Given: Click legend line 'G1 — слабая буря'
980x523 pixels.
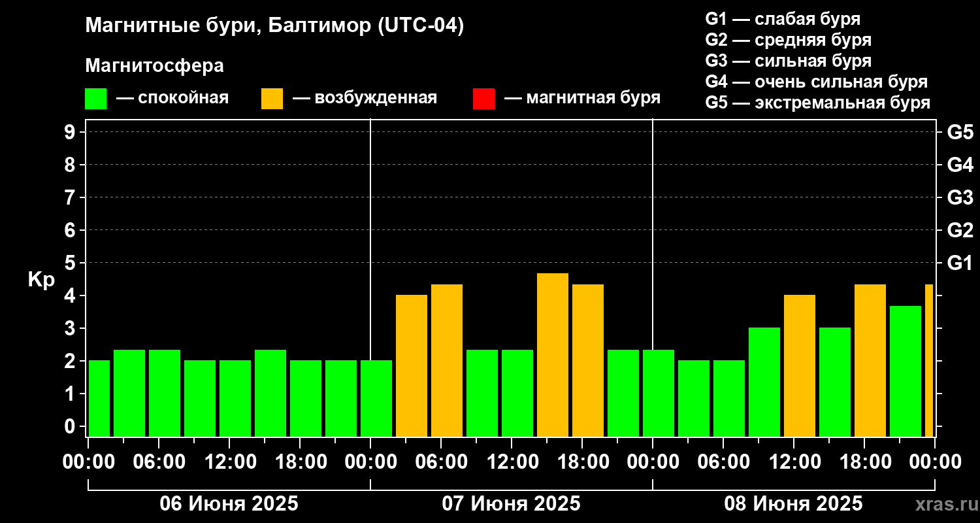Looking at the screenshot, I should coord(783,18).
